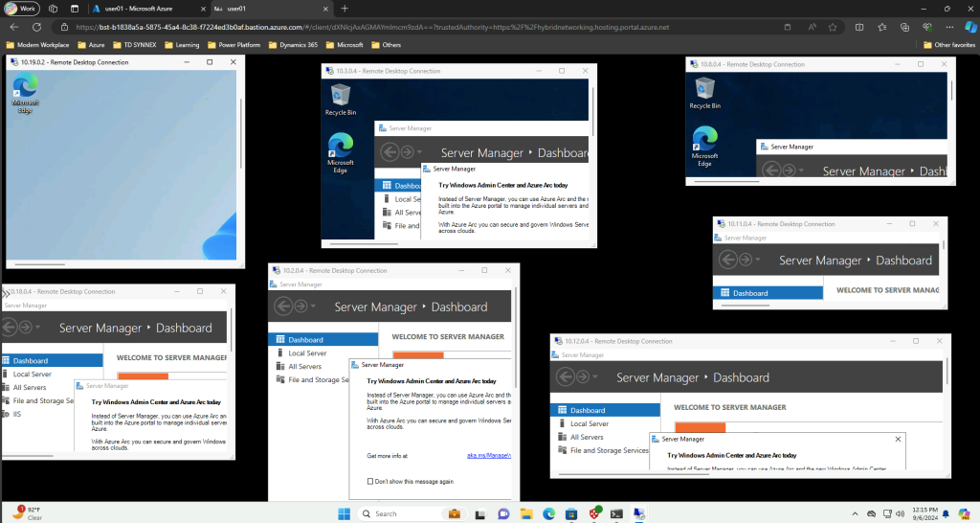The width and height of the screenshot is (980, 523).
Task: Open the TD SYNNEX bookmarks folder
Action: (x=134, y=45)
